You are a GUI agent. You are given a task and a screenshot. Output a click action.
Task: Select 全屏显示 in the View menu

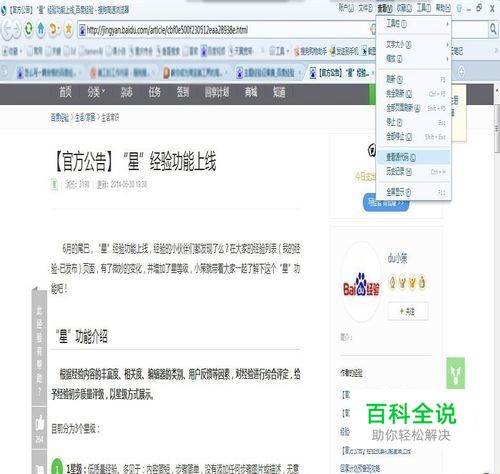413,192
